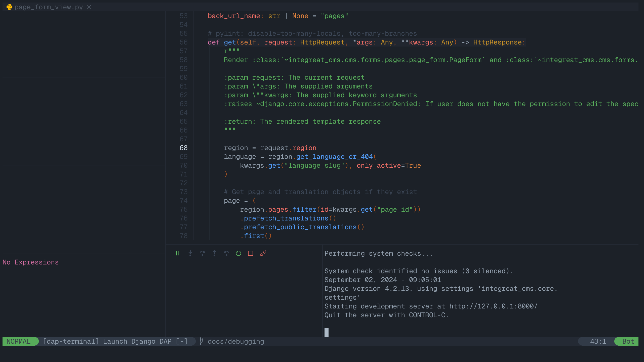
Task: Select docs/debugging in status bar
Action: pyautogui.click(x=236, y=341)
